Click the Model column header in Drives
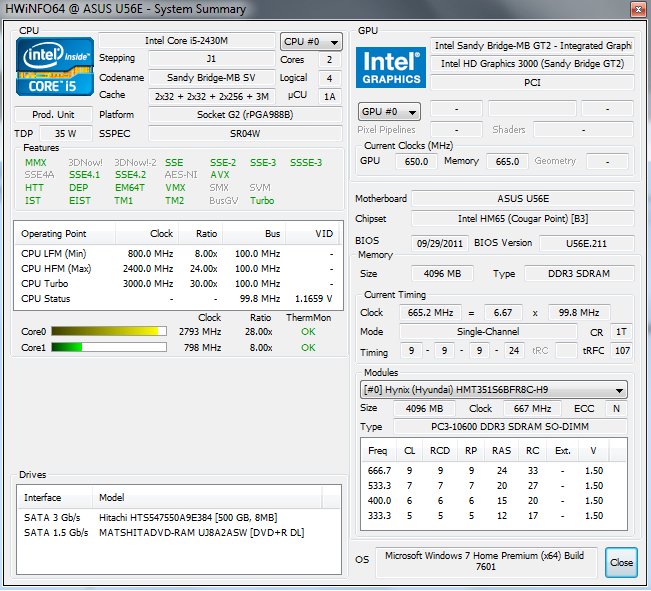This screenshot has height=591, width=651. click(207, 498)
